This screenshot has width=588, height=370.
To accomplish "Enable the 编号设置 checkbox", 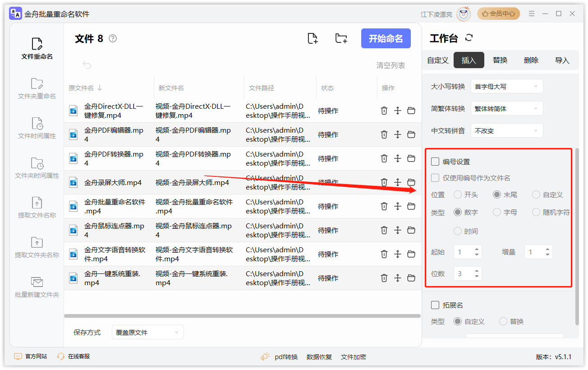I will tap(435, 162).
